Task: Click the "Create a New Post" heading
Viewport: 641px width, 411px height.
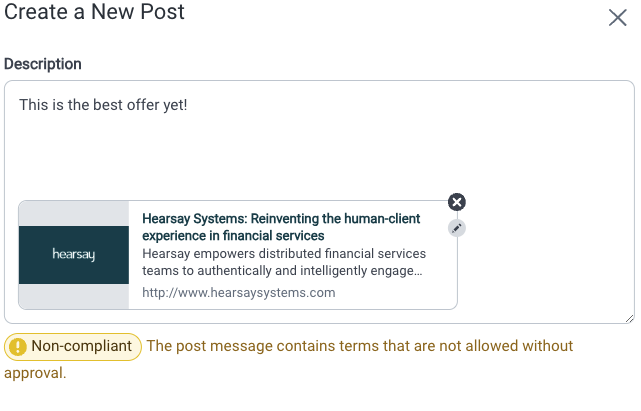Action: pyautogui.click(x=94, y=11)
